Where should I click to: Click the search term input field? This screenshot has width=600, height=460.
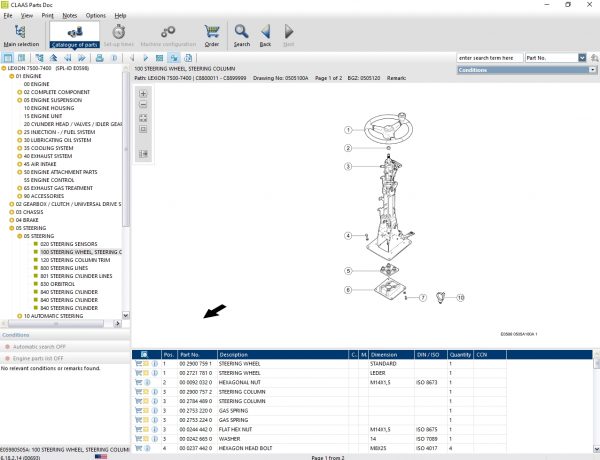[x=487, y=60]
